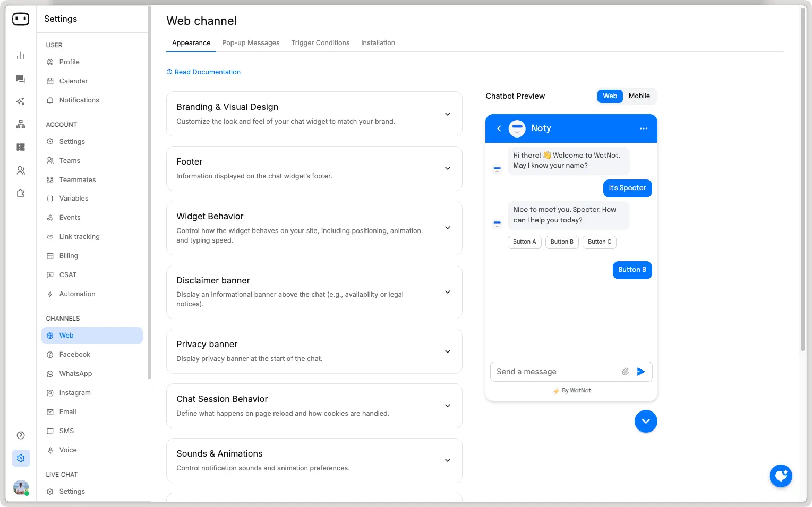
Task: Switch to the Trigger Conditions tab
Action: 320,42
